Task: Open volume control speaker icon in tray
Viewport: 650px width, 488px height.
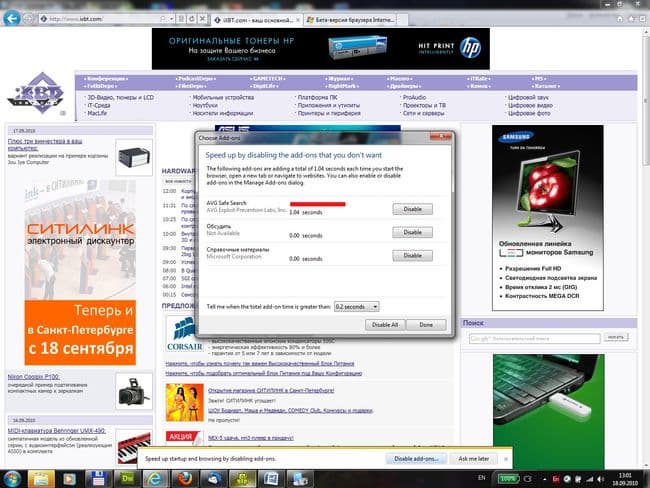Action: (600, 479)
